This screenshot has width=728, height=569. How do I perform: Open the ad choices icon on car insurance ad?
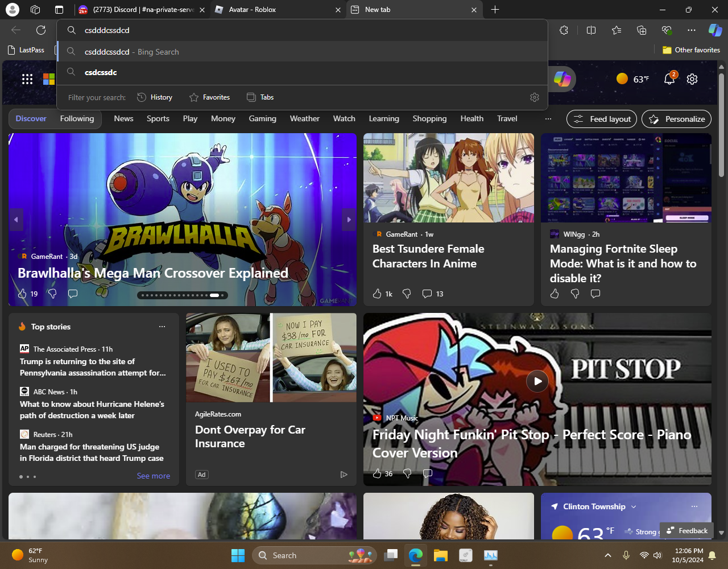click(x=344, y=475)
